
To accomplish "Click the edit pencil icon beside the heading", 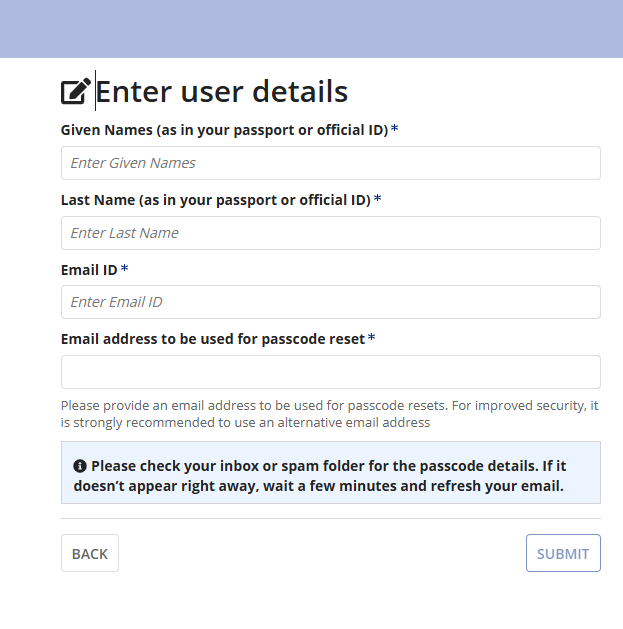I will coord(76,92).
